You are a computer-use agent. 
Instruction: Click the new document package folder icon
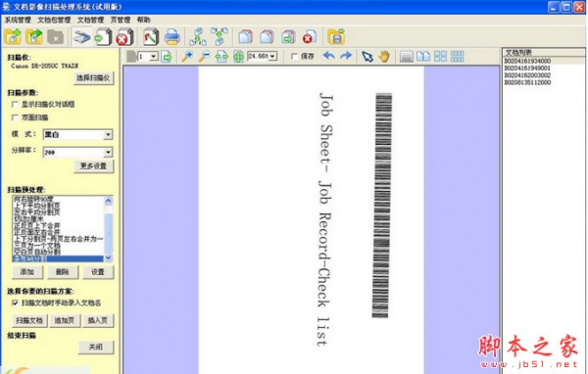point(13,37)
